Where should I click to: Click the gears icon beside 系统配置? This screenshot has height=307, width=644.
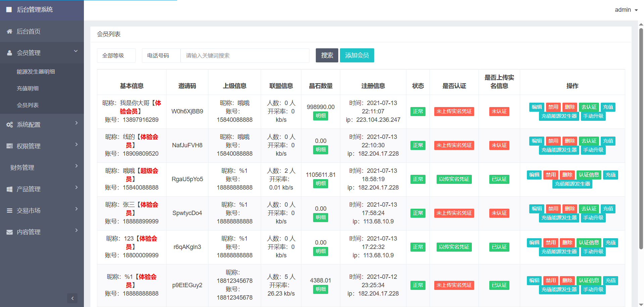9,125
